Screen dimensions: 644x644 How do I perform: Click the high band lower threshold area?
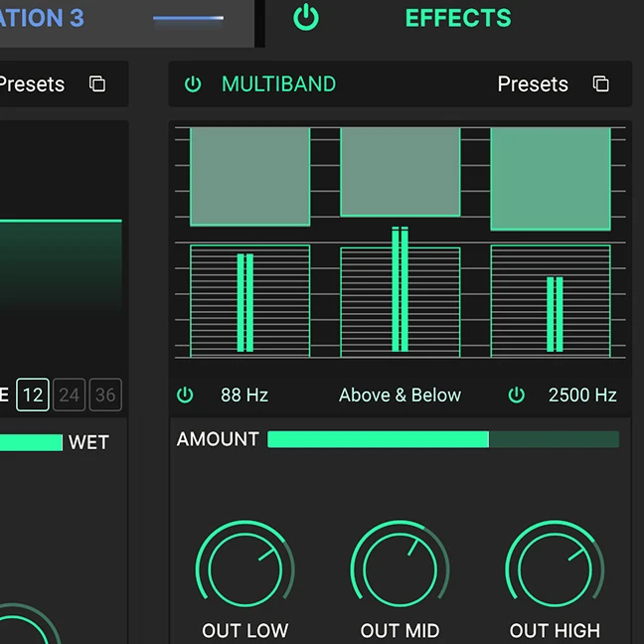coord(551,301)
